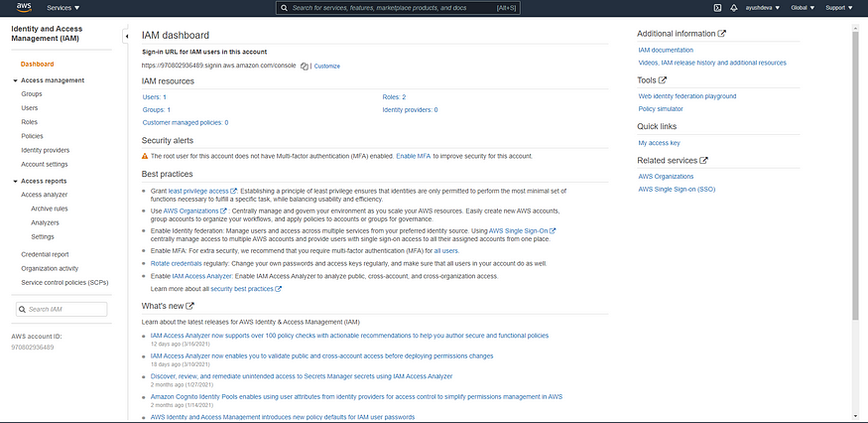Open AWS Single Sign-on (SSO) related service
The image size is (868, 423).
(677, 189)
